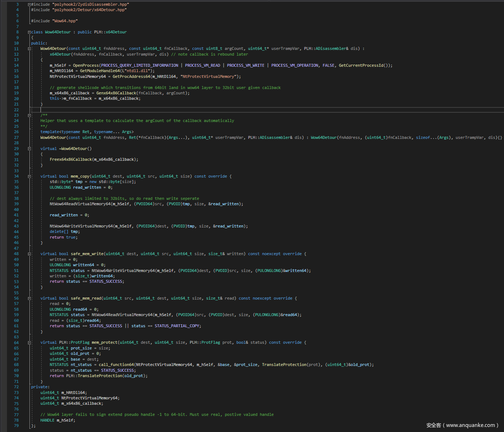Fold the safe_mem_write function
This screenshot has height=432, width=504.
tap(29, 254)
